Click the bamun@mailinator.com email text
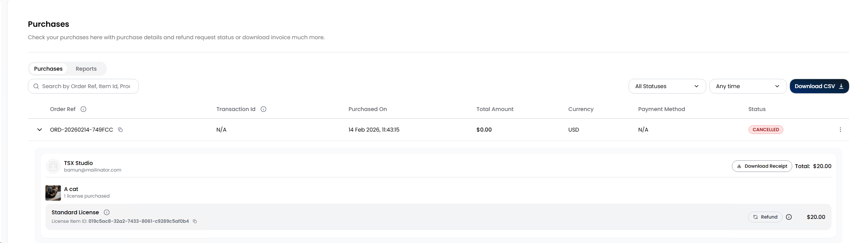 click(93, 170)
